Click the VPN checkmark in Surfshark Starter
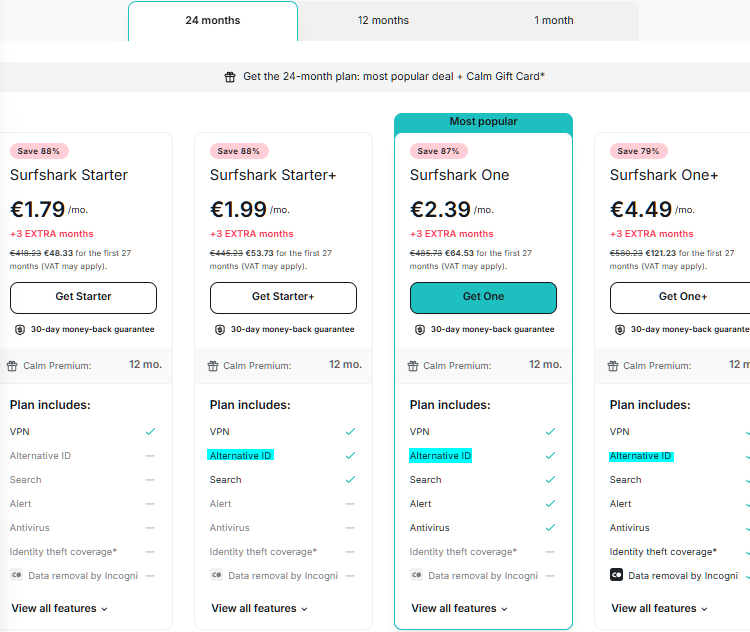750x632 pixels. (x=150, y=432)
